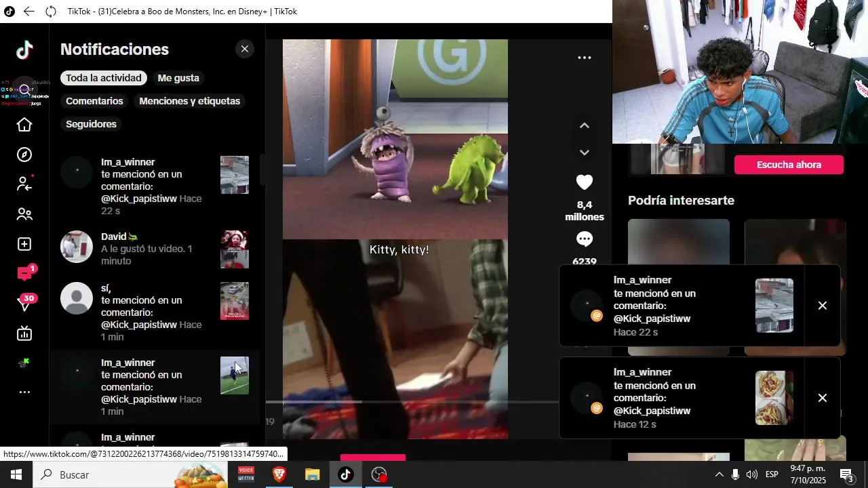Image resolution: width=868 pixels, height=488 pixels.
Task: Go to the previous video with the up chevron
Action: (585, 125)
